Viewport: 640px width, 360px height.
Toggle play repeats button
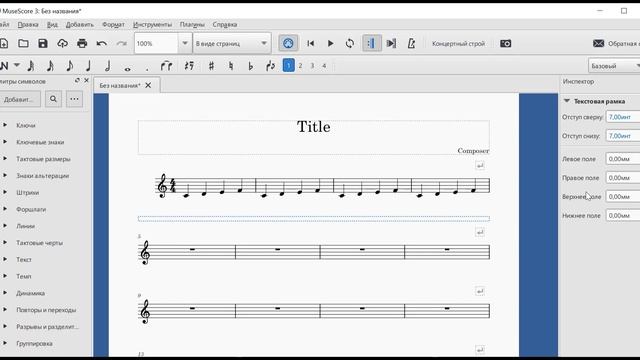[372, 43]
